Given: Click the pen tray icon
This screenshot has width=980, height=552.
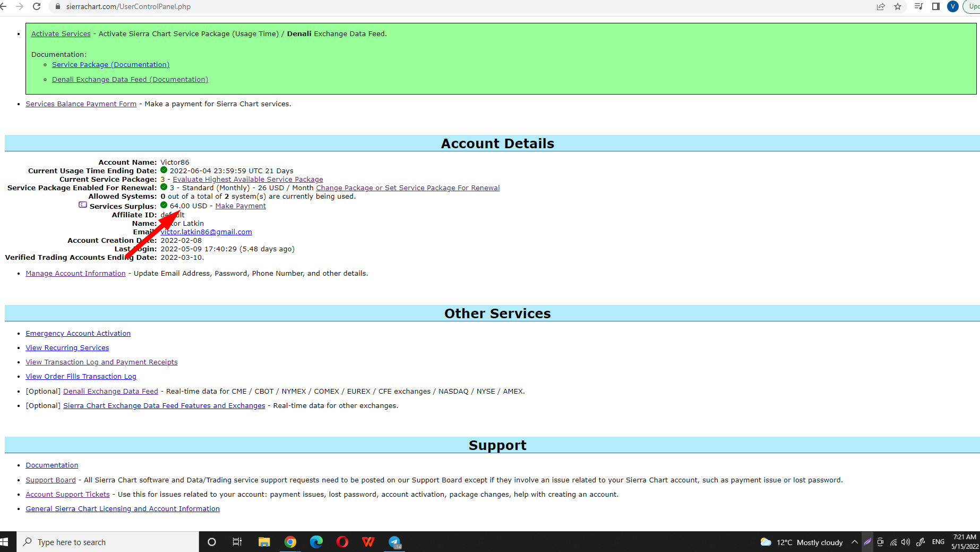Looking at the screenshot, I should tap(921, 542).
